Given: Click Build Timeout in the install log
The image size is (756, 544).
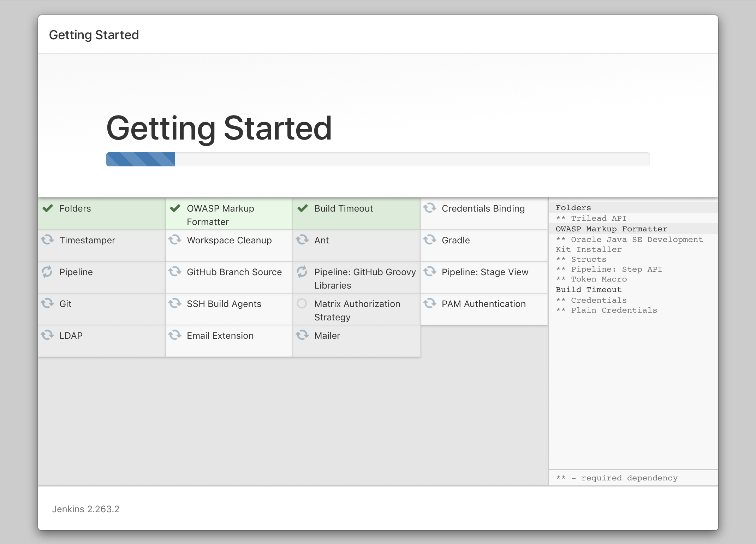Looking at the screenshot, I should pyautogui.click(x=588, y=290).
